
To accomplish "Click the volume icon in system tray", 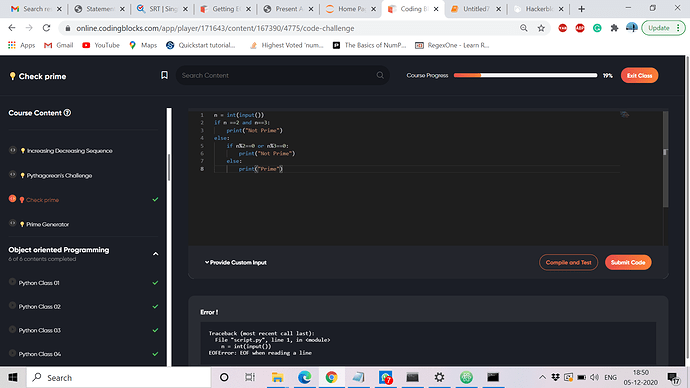I will (595, 377).
